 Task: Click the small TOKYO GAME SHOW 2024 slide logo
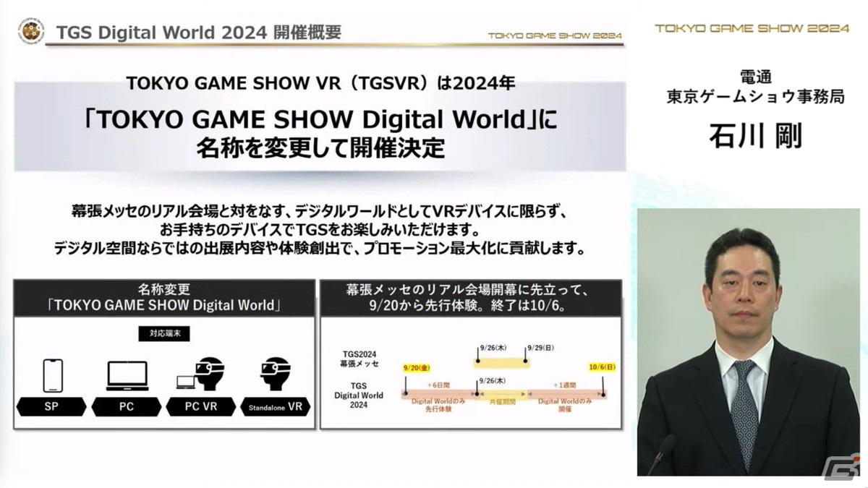pos(556,35)
